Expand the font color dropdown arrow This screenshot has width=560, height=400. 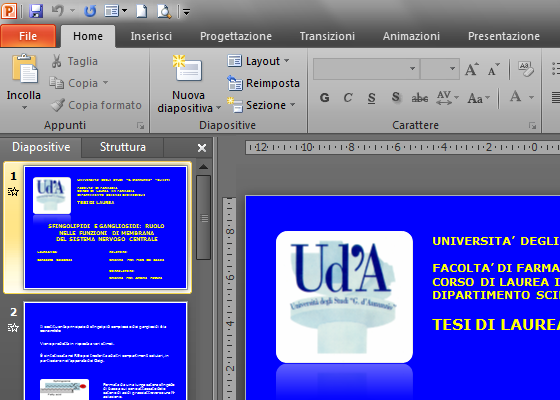tap(531, 97)
